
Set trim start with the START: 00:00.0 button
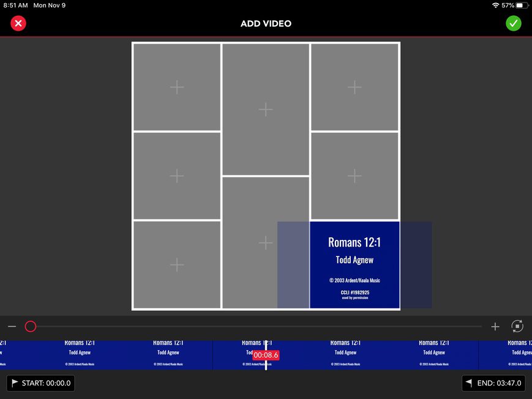[x=40, y=383]
